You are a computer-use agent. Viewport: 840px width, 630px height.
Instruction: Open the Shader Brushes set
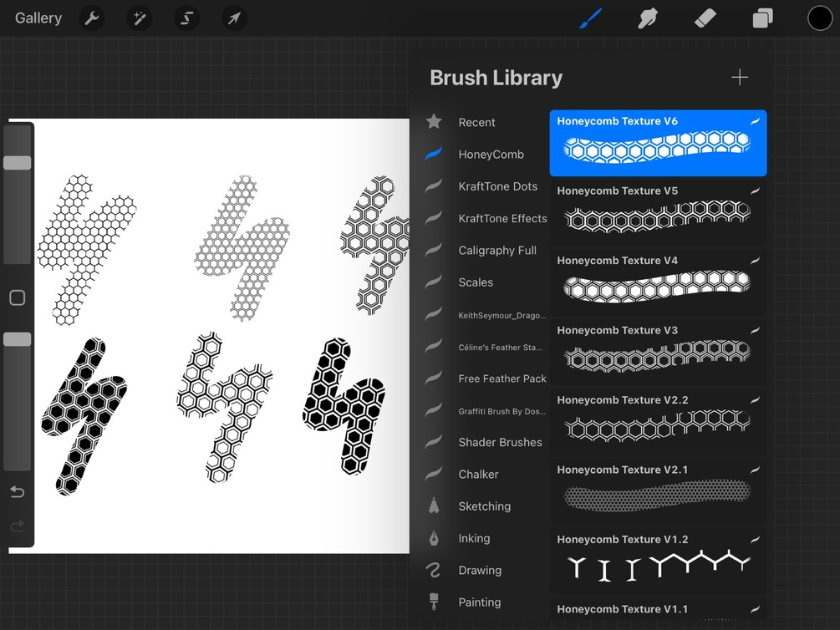[x=500, y=443]
